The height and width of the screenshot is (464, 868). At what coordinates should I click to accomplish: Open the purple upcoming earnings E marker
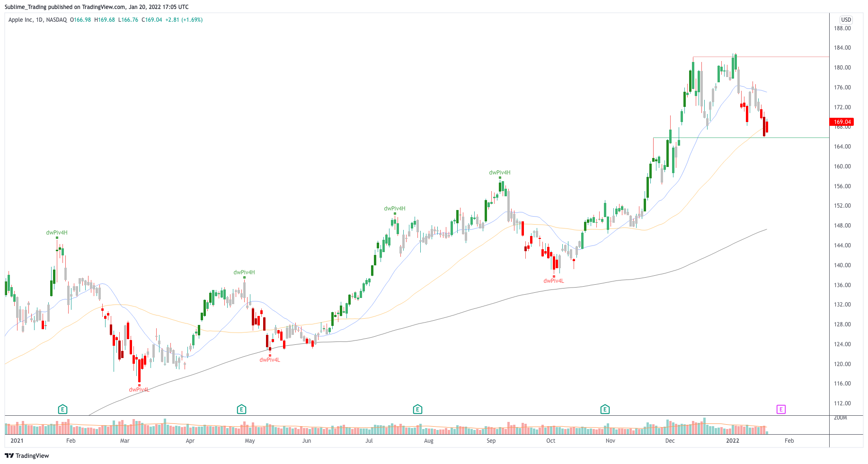tap(781, 409)
